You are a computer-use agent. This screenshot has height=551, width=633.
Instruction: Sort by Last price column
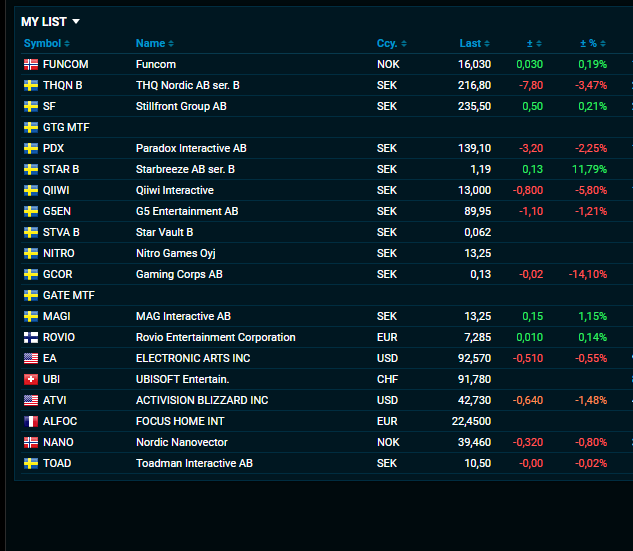point(474,43)
